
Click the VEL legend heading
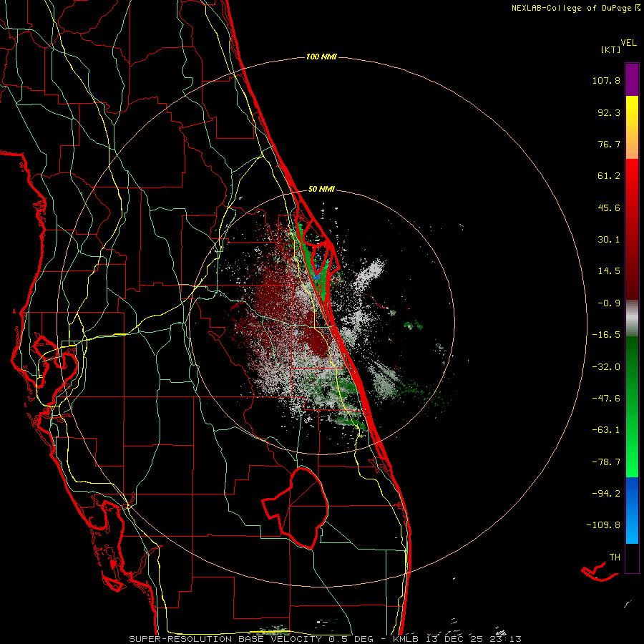click(628, 43)
